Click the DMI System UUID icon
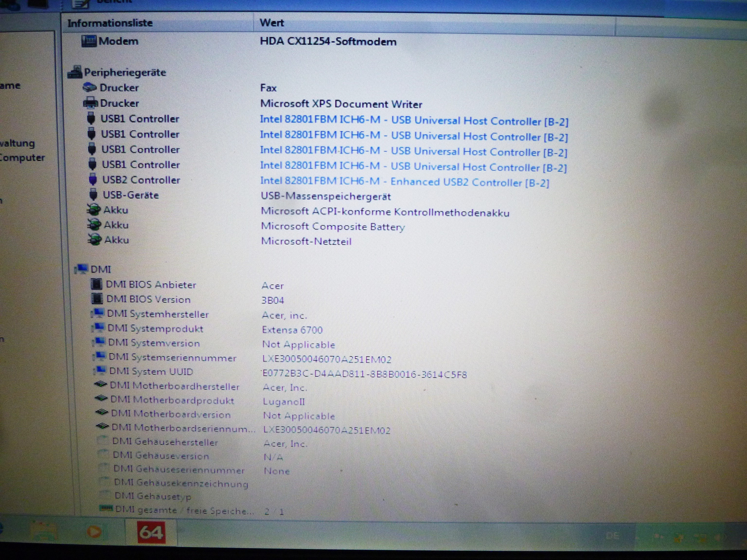The height and width of the screenshot is (560, 747). tap(100, 371)
